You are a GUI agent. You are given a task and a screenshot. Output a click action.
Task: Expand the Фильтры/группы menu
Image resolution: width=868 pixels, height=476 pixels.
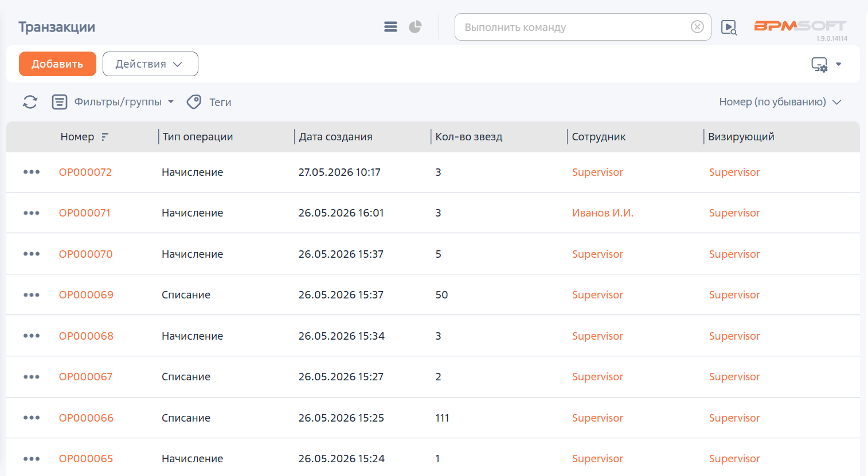124,102
